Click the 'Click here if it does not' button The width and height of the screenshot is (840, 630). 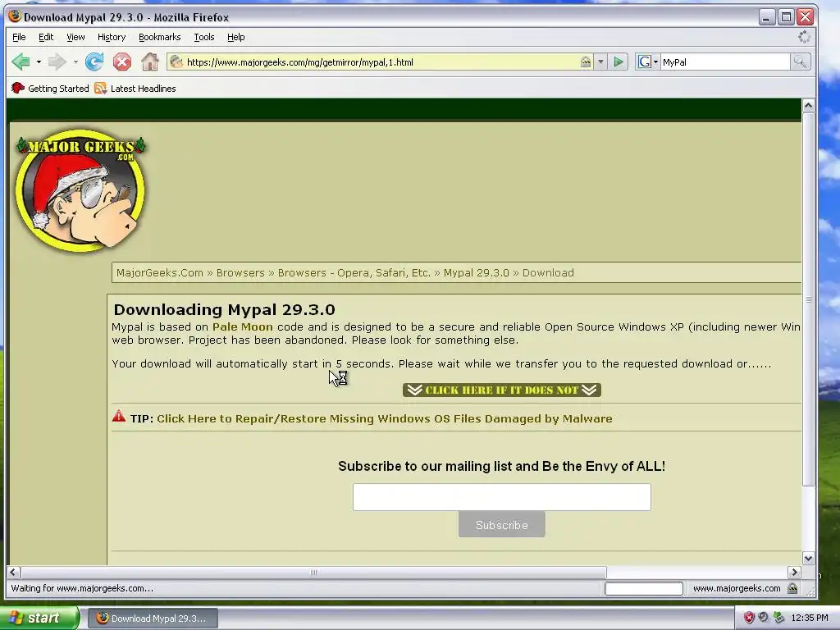pyautogui.click(x=502, y=390)
